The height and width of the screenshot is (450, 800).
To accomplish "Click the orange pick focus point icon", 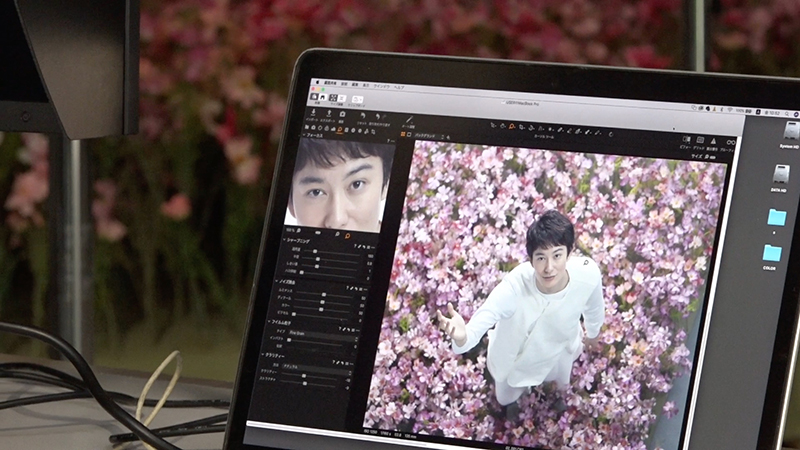I will (x=347, y=236).
